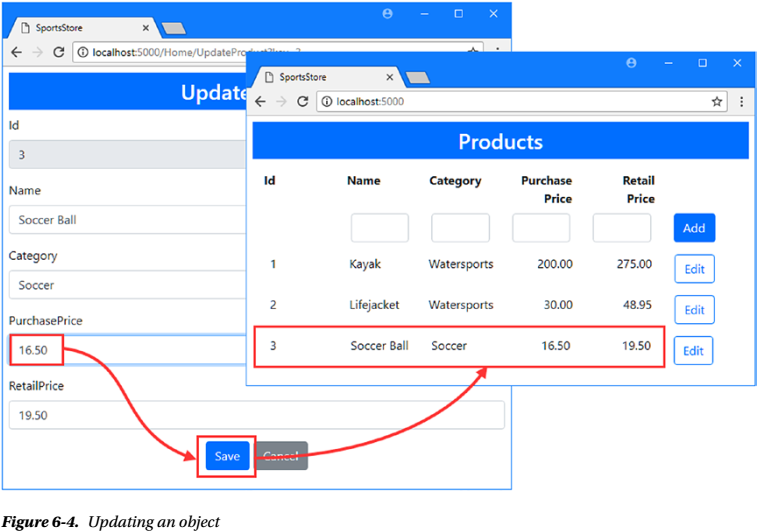Viewport: 762px width, 532px height.
Task: Click the Watersports category in the Kayak row
Action: [x=461, y=264]
